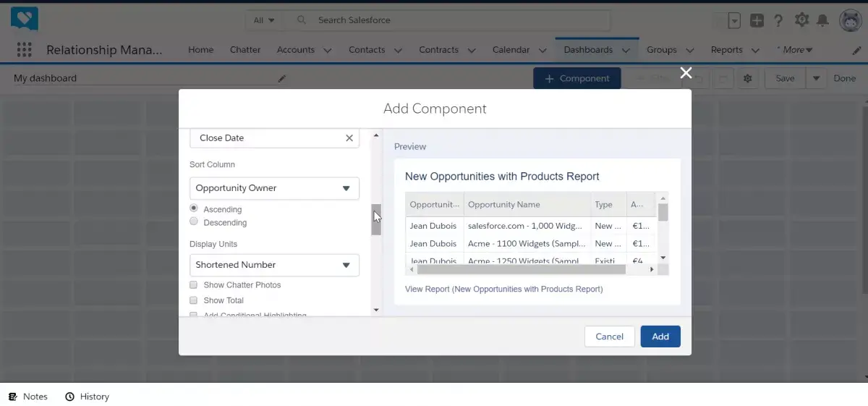Open the Setup gear icon in header
868x406 pixels.
[801, 20]
